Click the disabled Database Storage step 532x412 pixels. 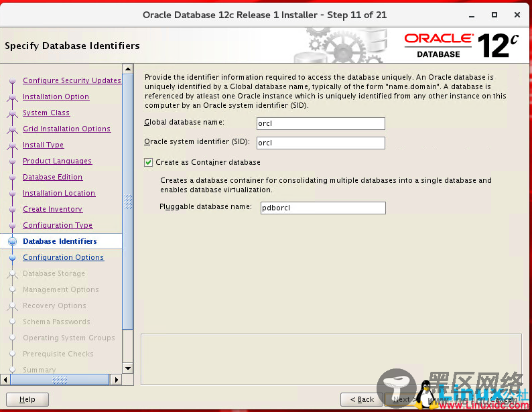(x=54, y=273)
